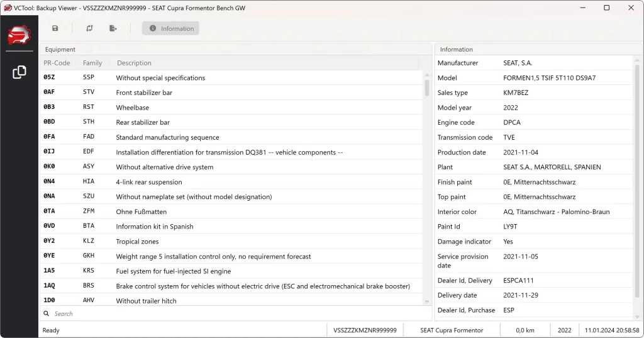Click the search magnifier icon
The height and width of the screenshot is (338, 644).
click(x=47, y=313)
